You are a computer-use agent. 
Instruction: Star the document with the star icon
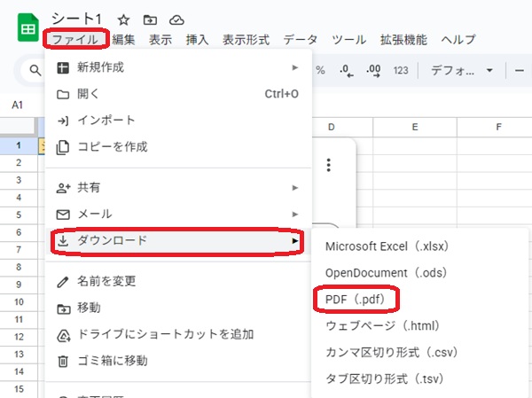[124, 20]
